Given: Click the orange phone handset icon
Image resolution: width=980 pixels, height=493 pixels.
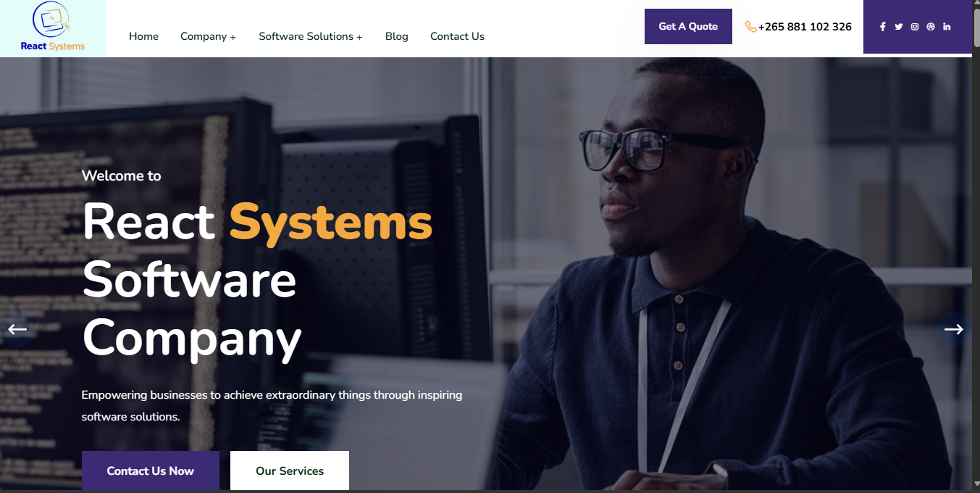Looking at the screenshot, I should (x=750, y=27).
